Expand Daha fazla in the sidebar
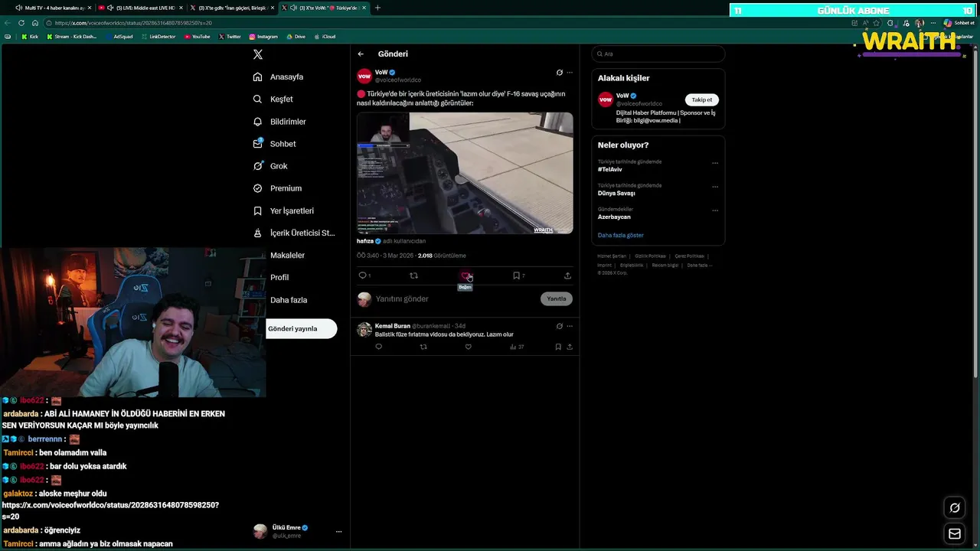This screenshot has width=980, height=551. click(280, 300)
